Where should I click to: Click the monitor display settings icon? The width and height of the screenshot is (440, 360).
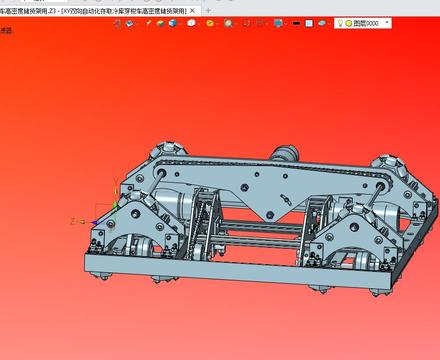pyautogui.click(x=277, y=23)
